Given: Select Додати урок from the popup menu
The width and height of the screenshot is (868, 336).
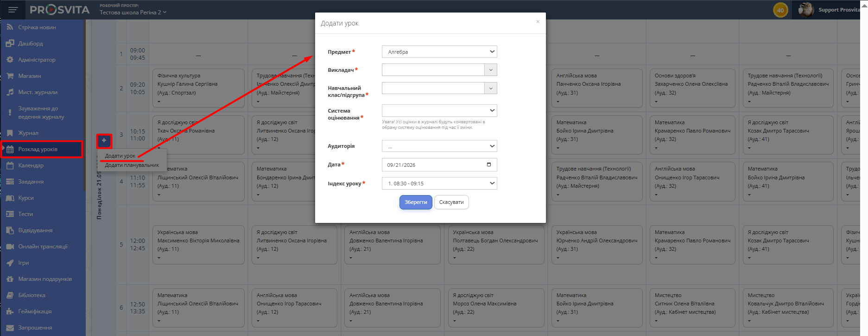Looking at the screenshot, I should [x=120, y=156].
